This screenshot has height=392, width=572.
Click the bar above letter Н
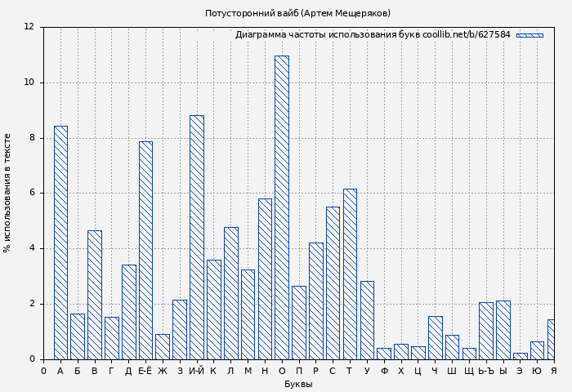pyautogui.click(x=265, y=278)
